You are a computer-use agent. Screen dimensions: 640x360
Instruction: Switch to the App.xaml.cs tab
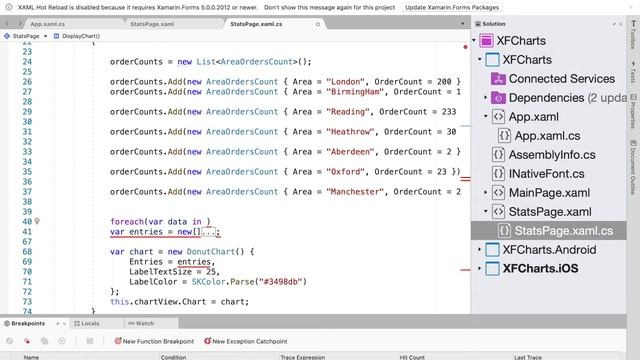pyautogui.click(x=48, y=24)
